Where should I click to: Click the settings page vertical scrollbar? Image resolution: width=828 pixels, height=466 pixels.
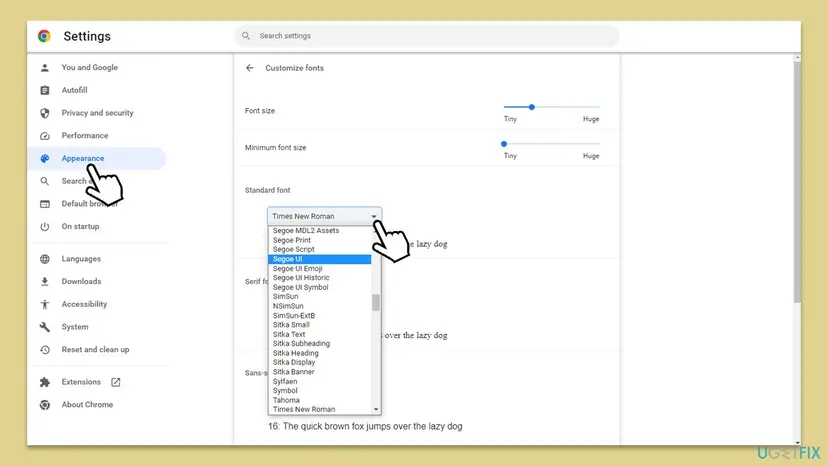(797, 181)
